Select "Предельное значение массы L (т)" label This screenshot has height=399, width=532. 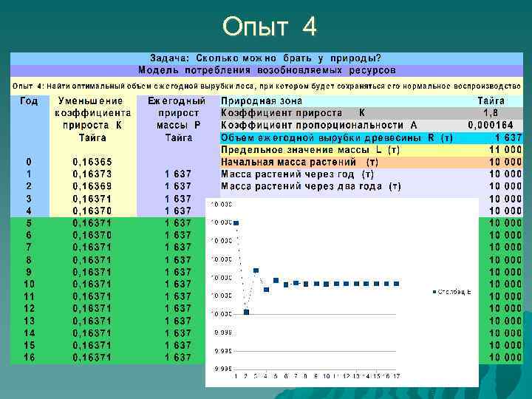click(x=310, y=150)
